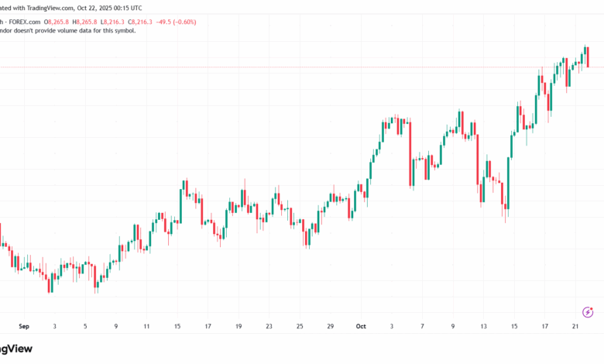Open the TradingView logo at bottom left

click(15, 349)
